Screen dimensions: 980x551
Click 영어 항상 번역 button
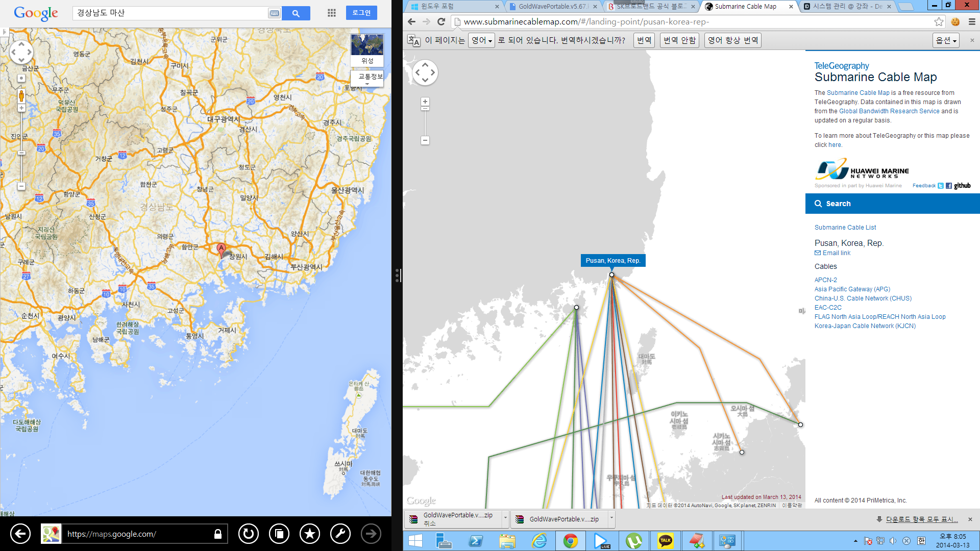pos(733,40)
